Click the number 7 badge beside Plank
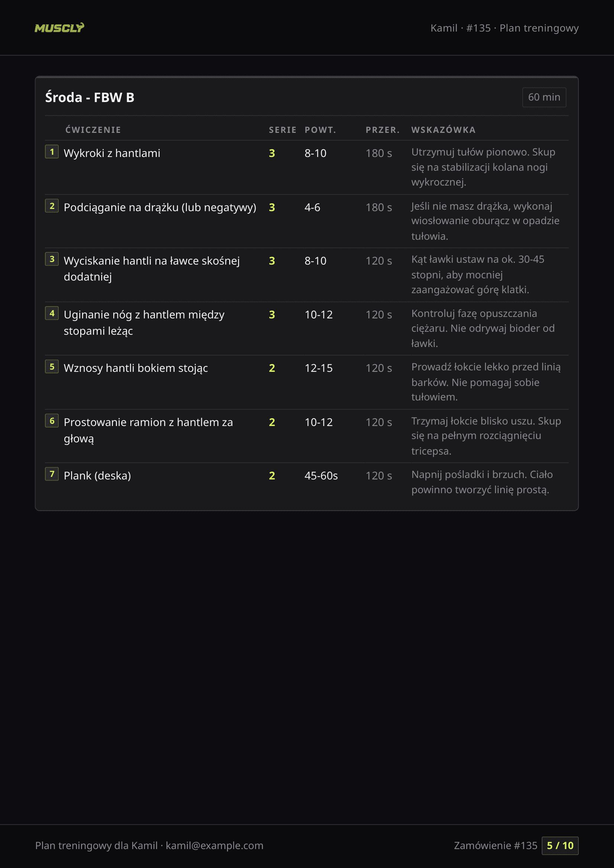This screenshot has height=868, width=614. 52,474
